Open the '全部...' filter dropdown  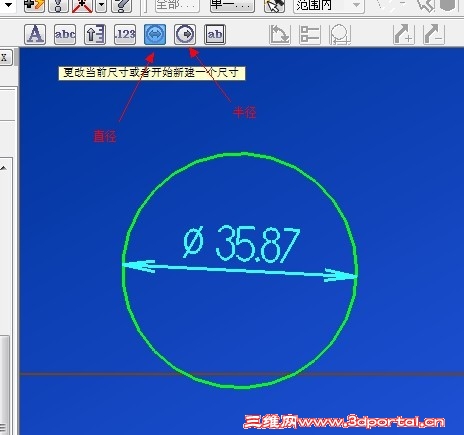(x=177, y=6)
